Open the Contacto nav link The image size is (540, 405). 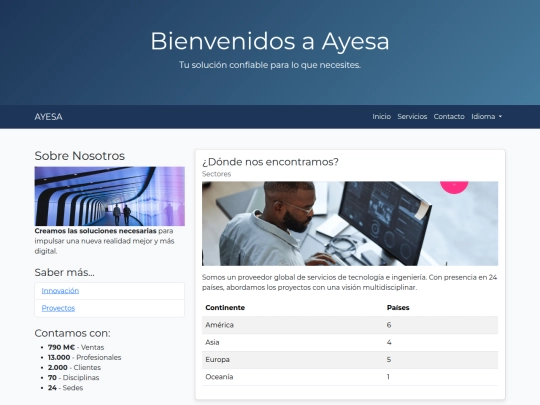tap(449, 116)
